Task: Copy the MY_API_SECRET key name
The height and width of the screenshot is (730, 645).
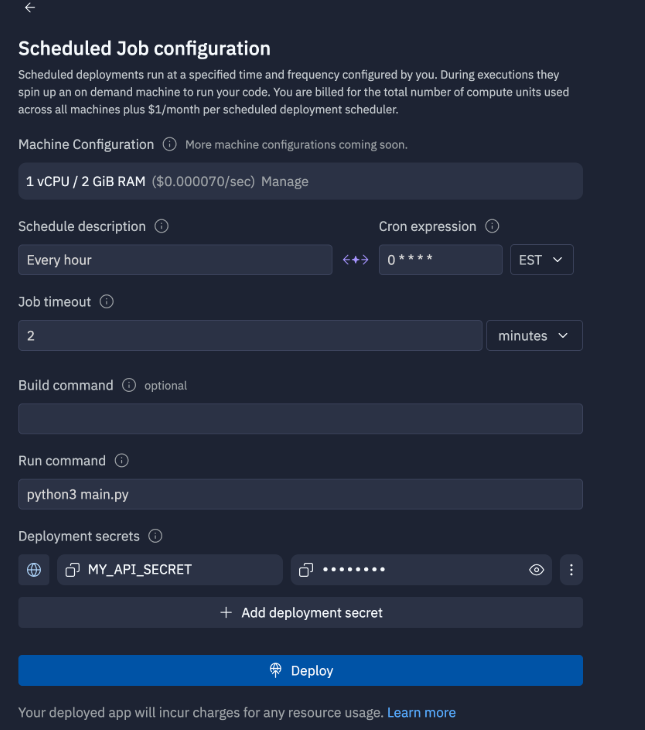Action: click(x=72, y=570)
